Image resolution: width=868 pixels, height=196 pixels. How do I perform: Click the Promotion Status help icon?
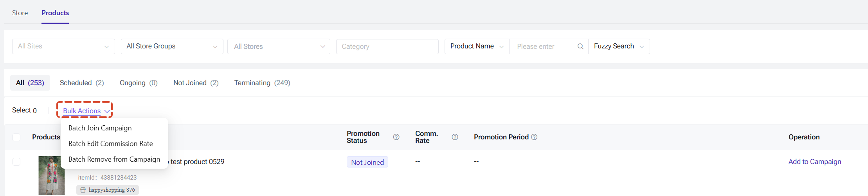(x=396, y=137)
